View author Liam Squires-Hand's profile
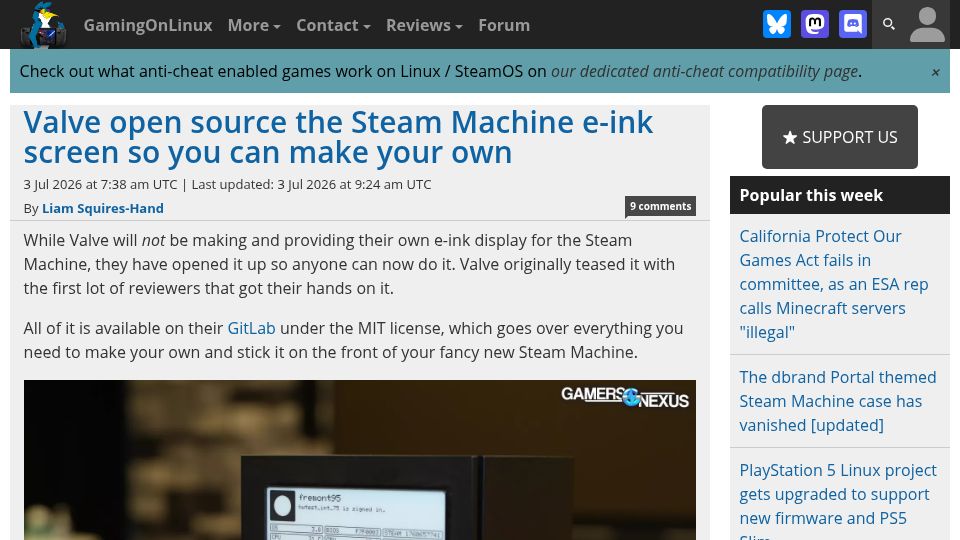 point(102,209)
